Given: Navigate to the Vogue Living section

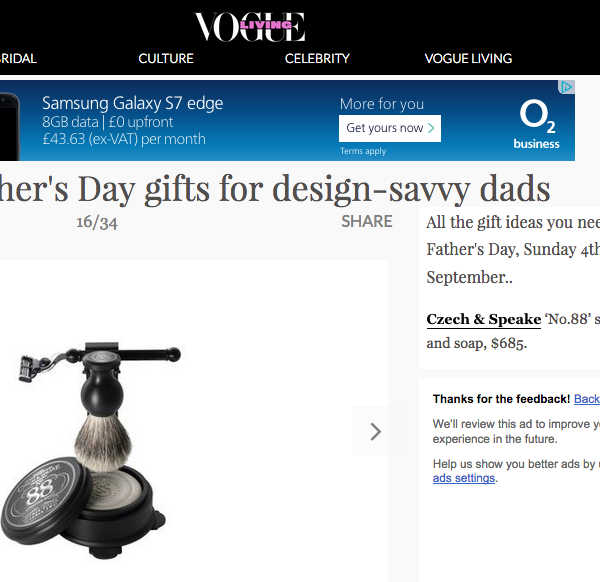Looking at the screenshot, I should click(x=468, y=58).
